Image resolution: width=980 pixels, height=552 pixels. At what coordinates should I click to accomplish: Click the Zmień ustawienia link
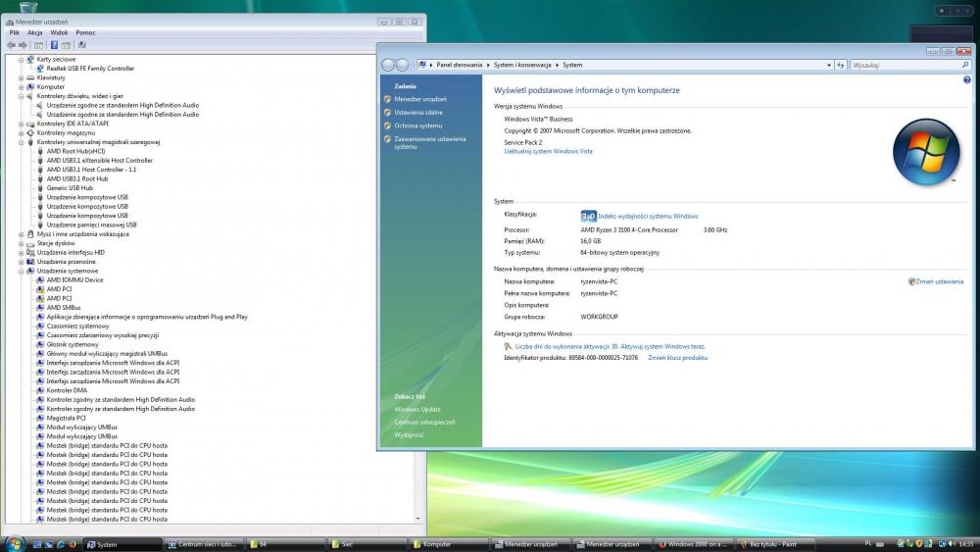939,281
